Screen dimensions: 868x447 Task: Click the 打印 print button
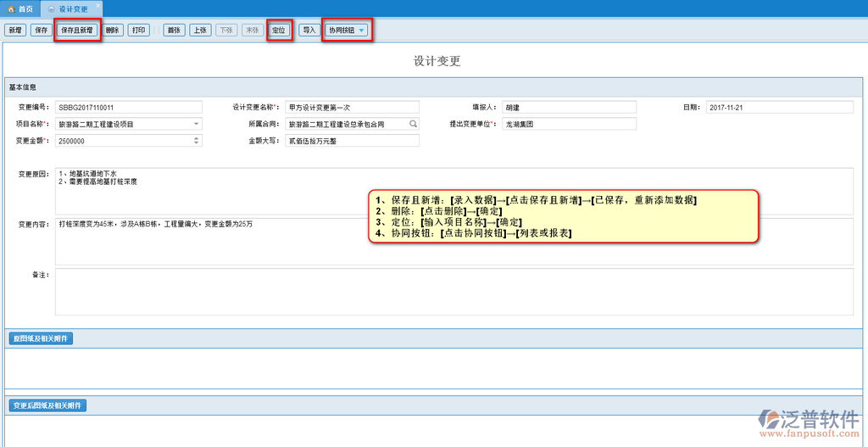(139, 31)
